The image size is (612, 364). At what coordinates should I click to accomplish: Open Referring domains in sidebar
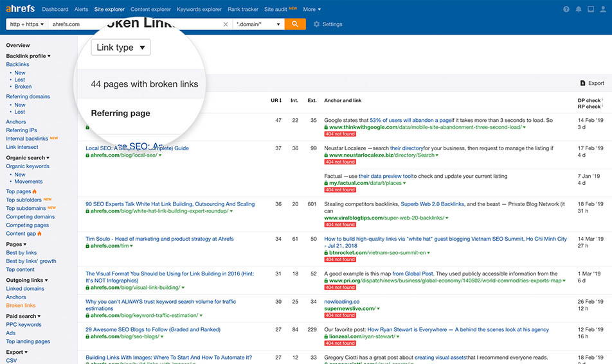[x=28, y=96]
